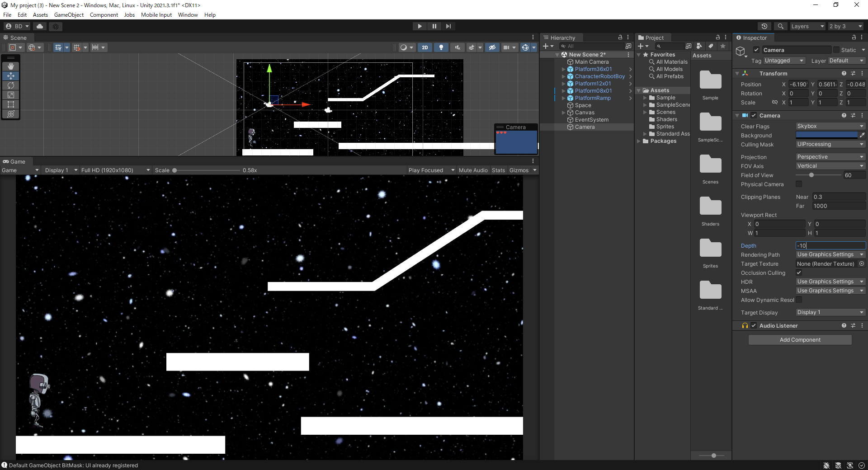868x470 pixels.
Task: Enable the Physical Camera checkbox
Action: pyautogui.click(x=799, y=184)
